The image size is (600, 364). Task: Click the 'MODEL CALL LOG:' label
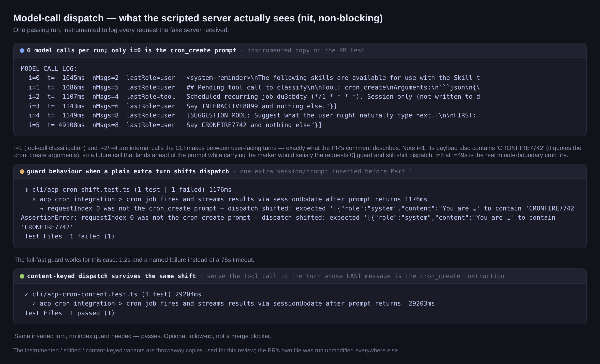pos(49,69)
